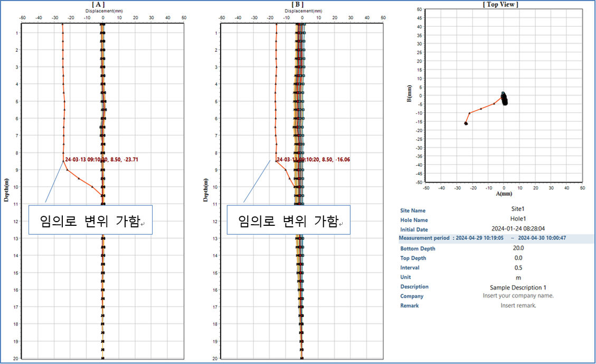
Task: Click the Insert remark field
Action: click(518, 305)
